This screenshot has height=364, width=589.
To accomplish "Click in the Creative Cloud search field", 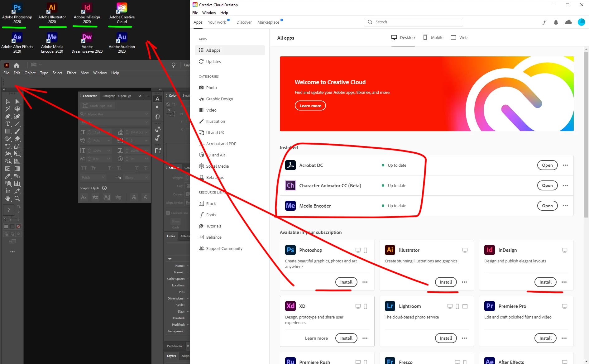I will click(413, 22).
